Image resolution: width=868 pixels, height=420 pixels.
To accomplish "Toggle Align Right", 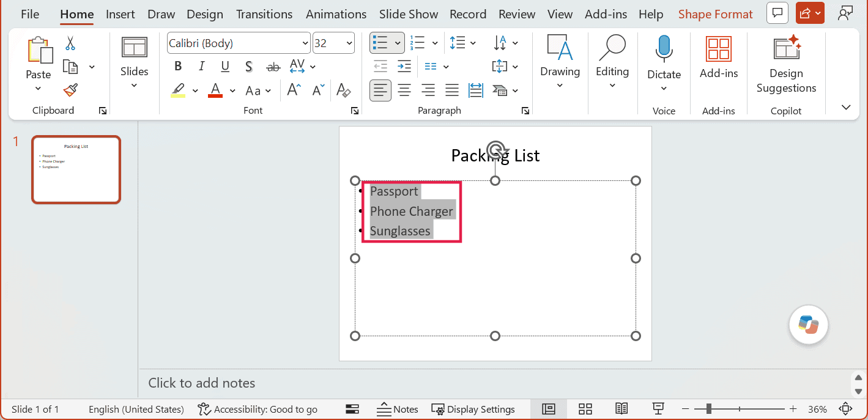I will [x=428, y=90].
